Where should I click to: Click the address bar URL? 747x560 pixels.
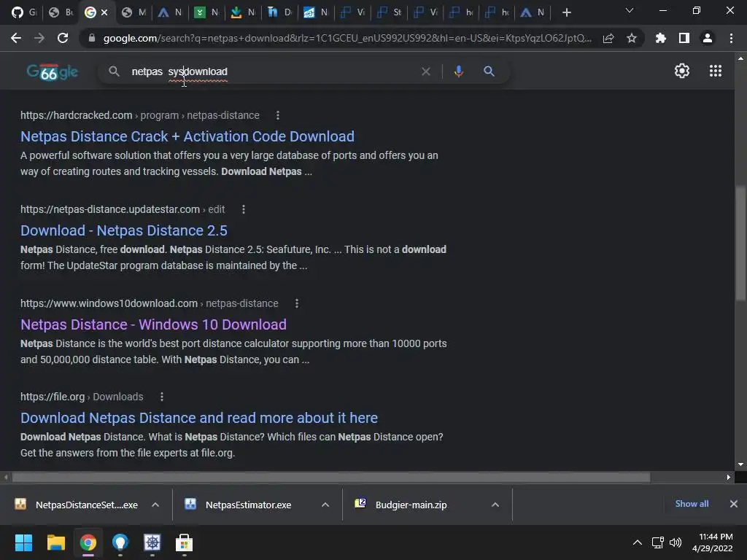pyautogui.click(x=347, y=38)
